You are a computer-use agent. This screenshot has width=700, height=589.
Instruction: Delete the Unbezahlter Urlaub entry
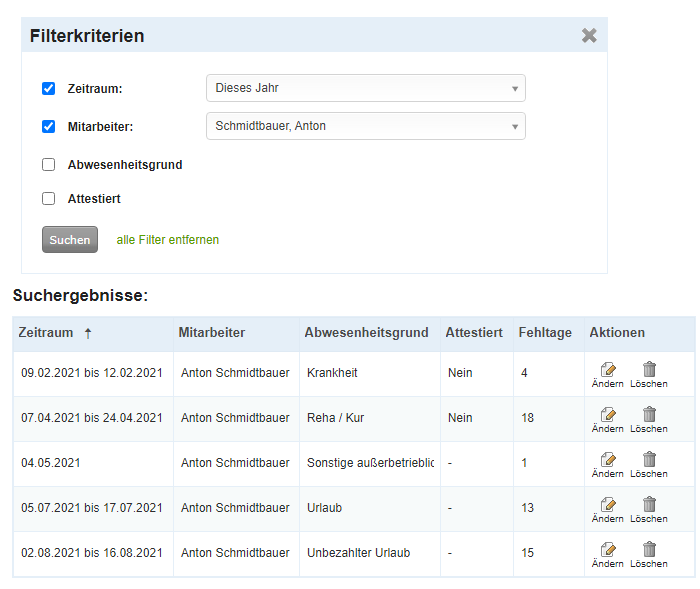[x=649, y=555]
